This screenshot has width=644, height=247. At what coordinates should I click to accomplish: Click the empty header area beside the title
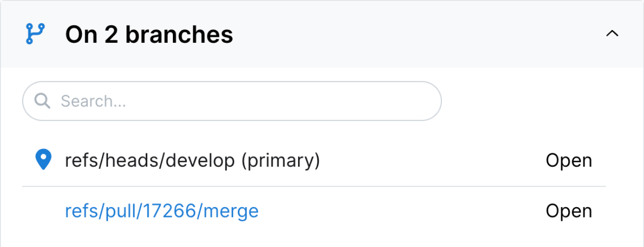[419, 34]
